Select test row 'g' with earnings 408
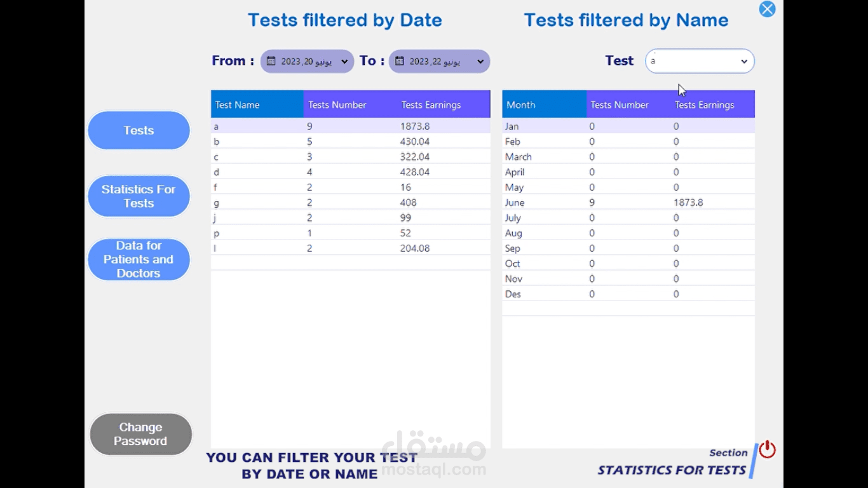The height and width of the screenshot is (488, 868). (350, 203)
